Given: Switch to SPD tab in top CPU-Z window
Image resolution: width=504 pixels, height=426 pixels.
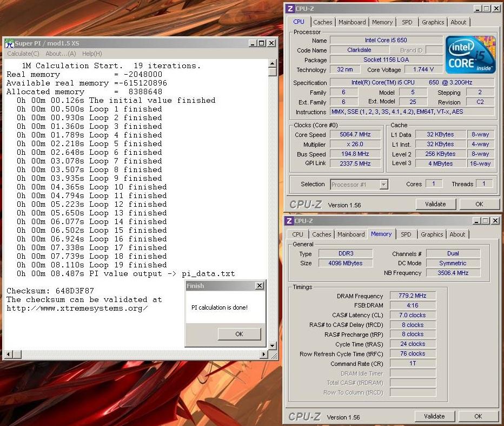Looking at the screenshot, I should [x=407, y=22].
